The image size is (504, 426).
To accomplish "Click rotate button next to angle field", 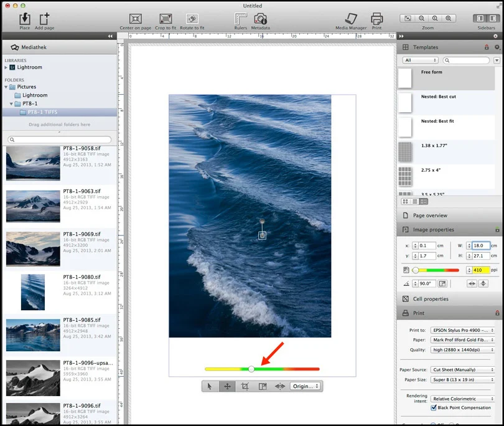I will 442,283.
